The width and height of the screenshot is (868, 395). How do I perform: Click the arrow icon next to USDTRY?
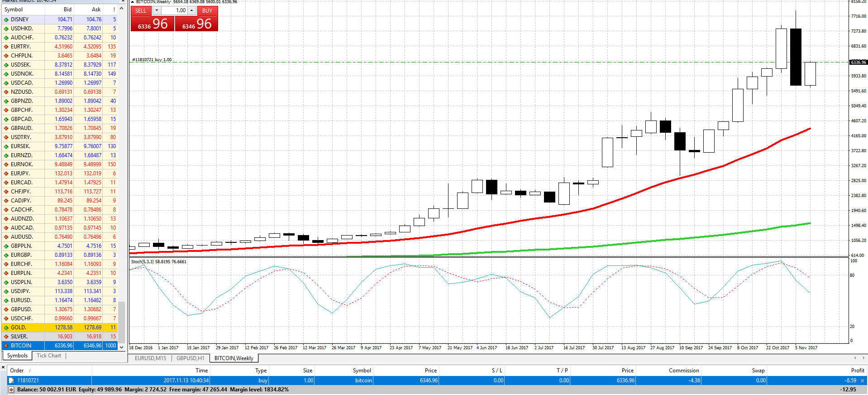click(6, 137)
